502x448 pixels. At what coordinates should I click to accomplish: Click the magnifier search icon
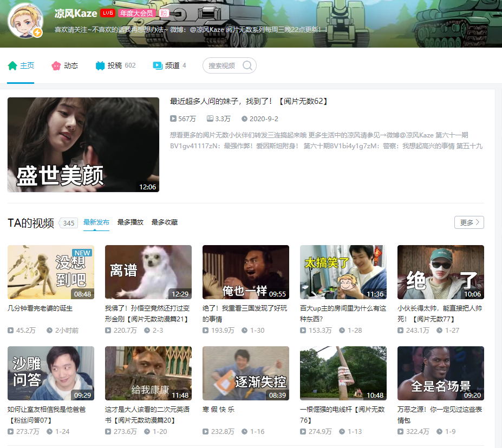[247, 65]
